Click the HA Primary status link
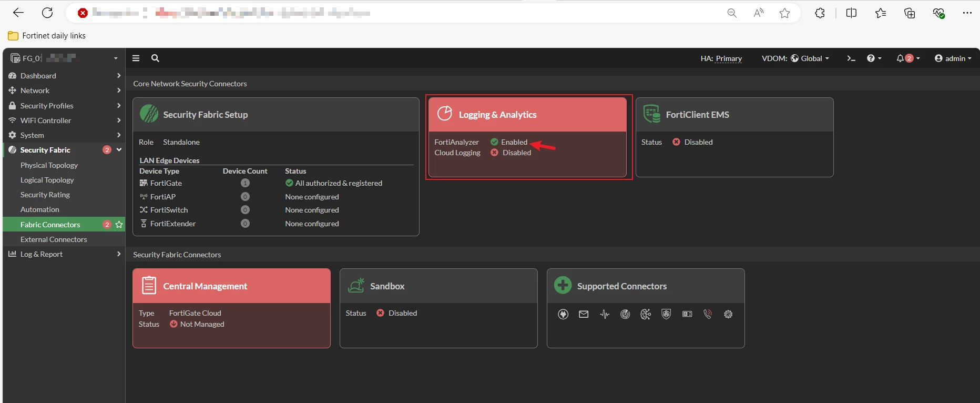 (x=729, y=58)
